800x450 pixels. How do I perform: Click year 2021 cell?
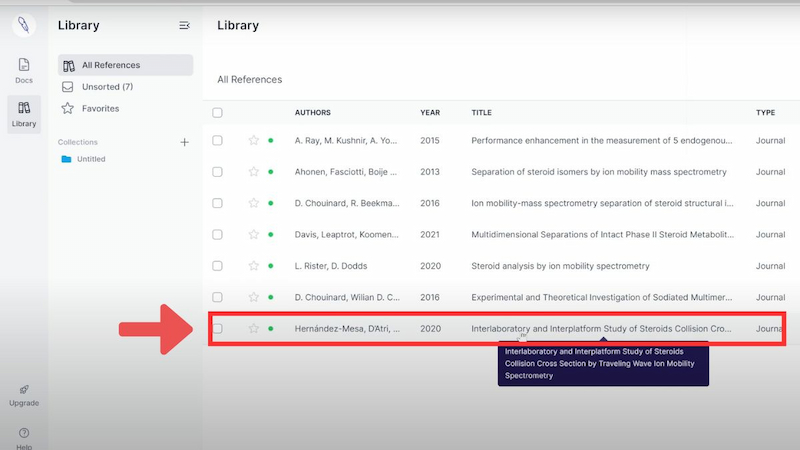click(430, 235)
